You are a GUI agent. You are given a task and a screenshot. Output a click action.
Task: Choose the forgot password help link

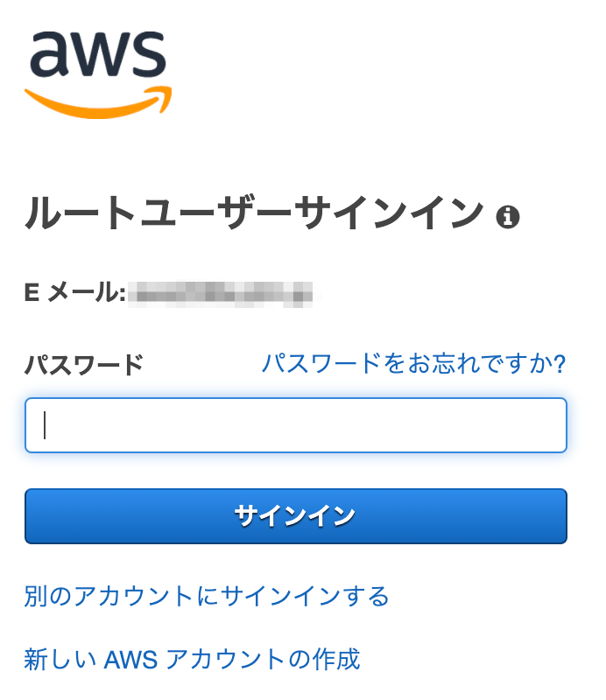[x=414, y=362]
